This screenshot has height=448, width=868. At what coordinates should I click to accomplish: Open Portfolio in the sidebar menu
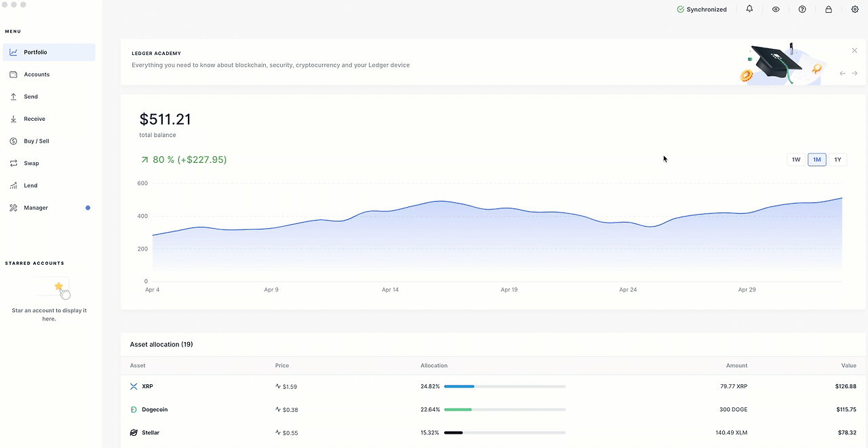point(49,52)
